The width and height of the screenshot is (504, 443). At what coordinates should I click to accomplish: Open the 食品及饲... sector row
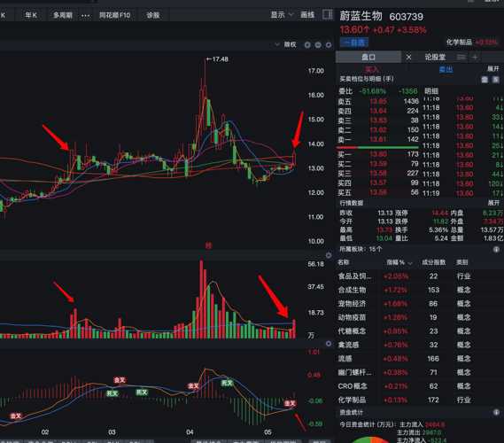(x=419, y=276)
